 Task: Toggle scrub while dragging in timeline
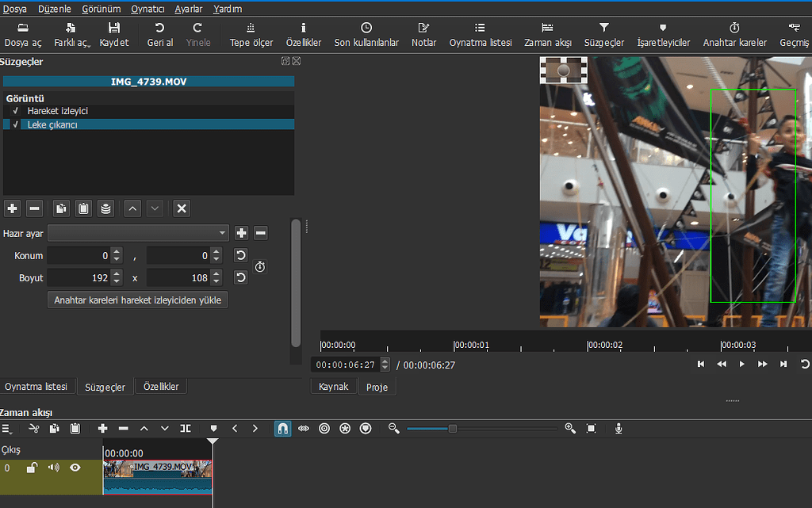coord(304,428)
